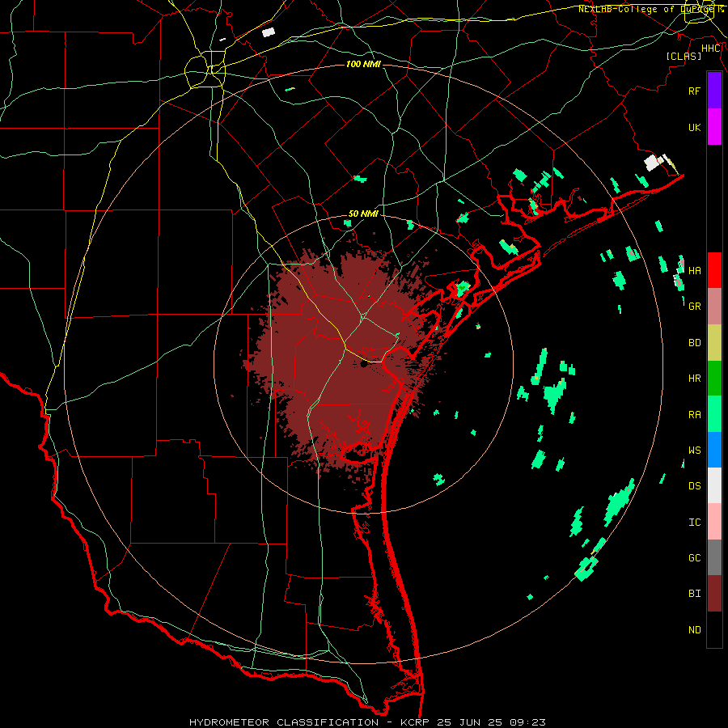Screen dimensions: 728x728
Task: Click the GR legend label
Action: (695, 307)
